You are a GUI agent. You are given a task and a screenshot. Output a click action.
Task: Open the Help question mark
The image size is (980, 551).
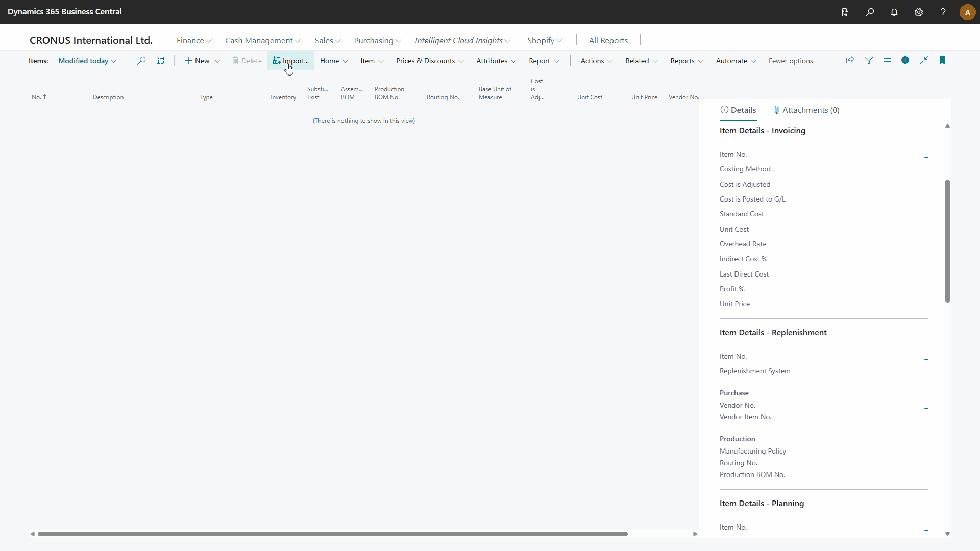[943, 12]
